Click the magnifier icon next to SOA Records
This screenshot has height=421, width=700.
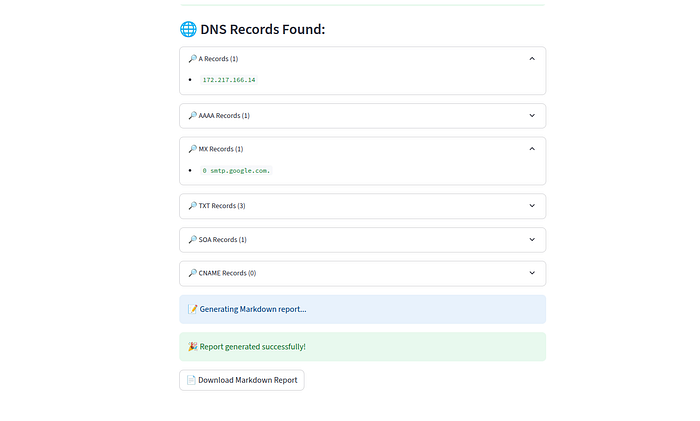click(x=192, y=240)
